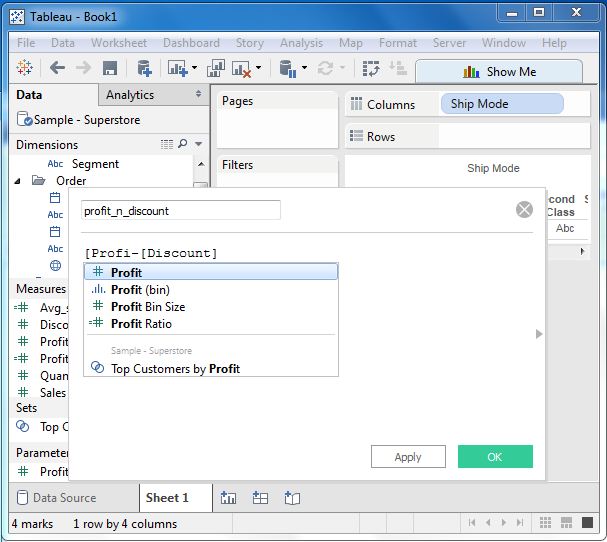
Task: Click the back (undo) arrow in toolbar
Action: (57, 68)
